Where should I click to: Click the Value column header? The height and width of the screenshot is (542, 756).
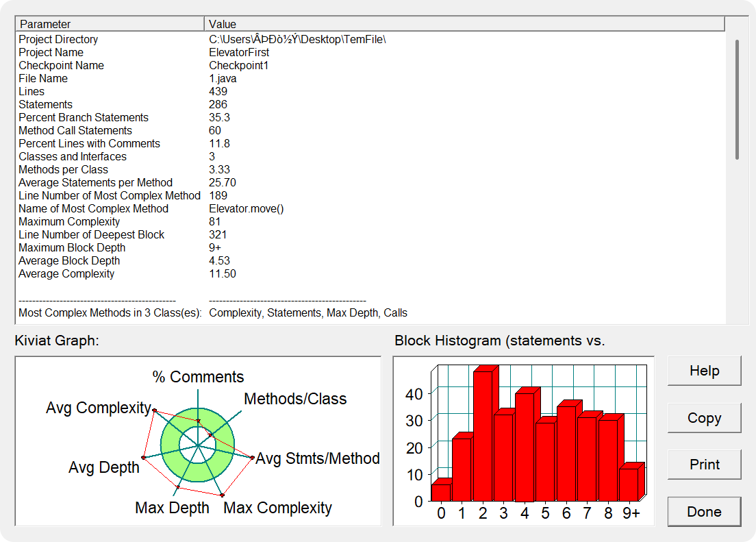click(464, 24)
